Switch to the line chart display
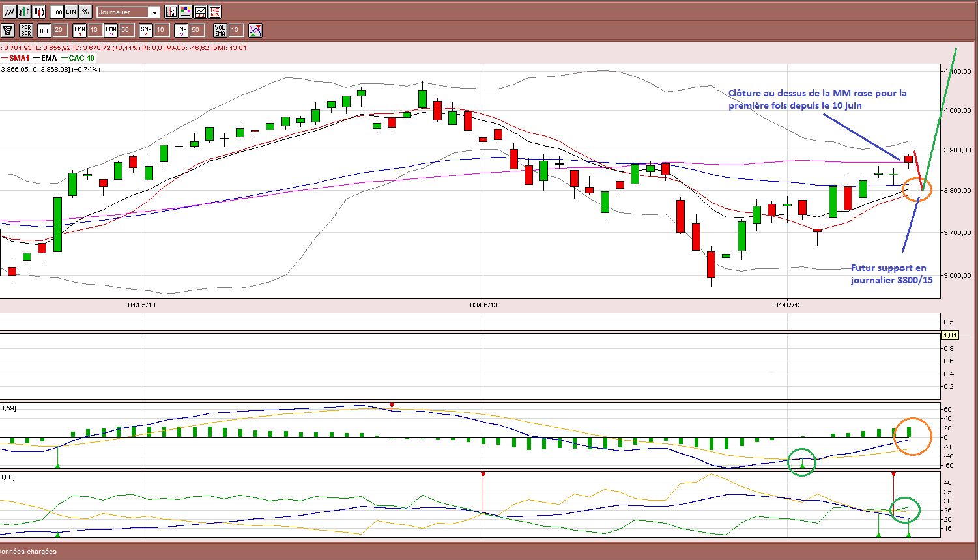The image size is (978, 560). (x=8, y=12)
